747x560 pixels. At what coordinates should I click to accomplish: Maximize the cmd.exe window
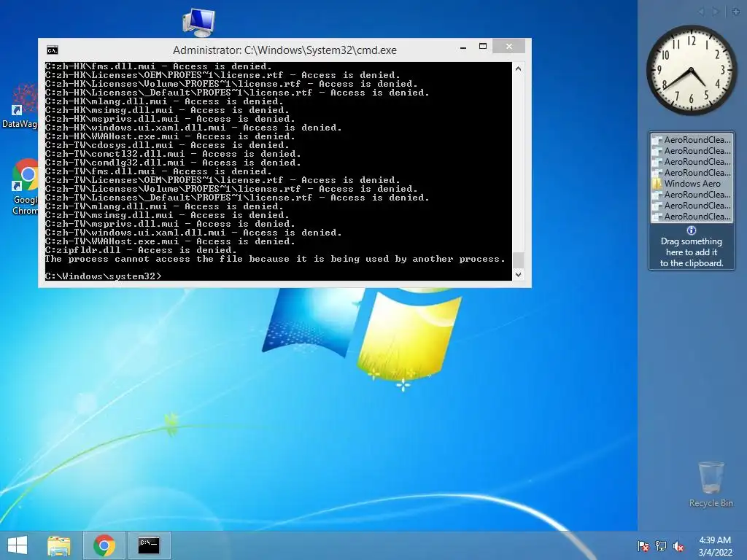coord(483,46)
